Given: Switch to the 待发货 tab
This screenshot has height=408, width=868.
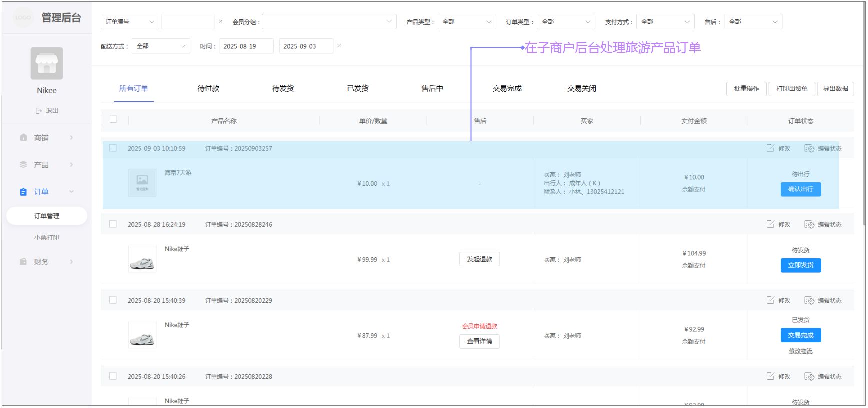Looking at the screenshot, I should (x=283, y=88).
